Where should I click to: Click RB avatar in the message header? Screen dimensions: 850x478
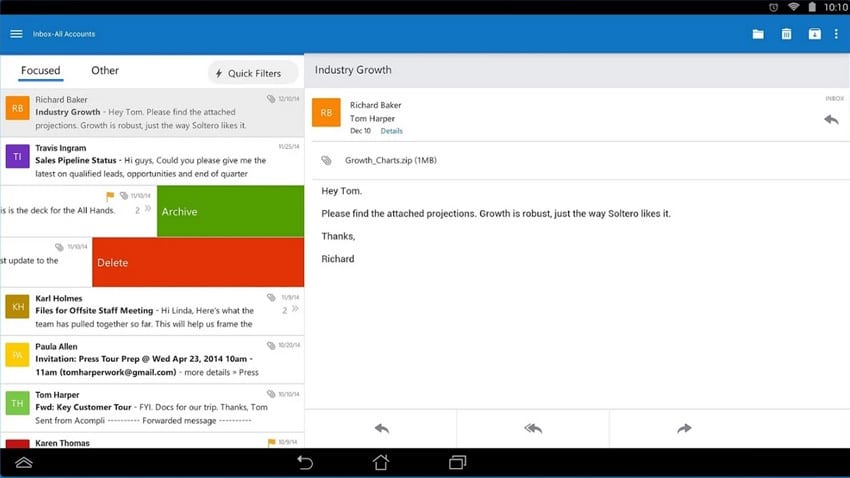[x=326, y=113]
